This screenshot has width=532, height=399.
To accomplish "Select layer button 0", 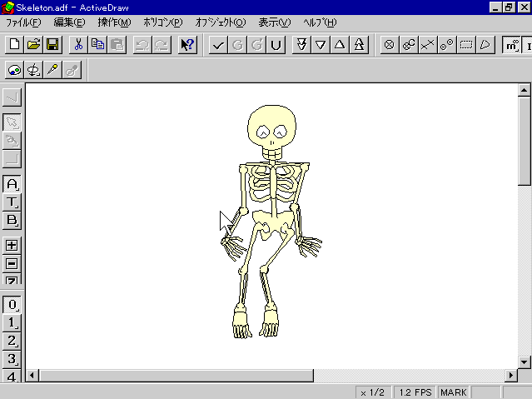I will [x=12, y=305].
